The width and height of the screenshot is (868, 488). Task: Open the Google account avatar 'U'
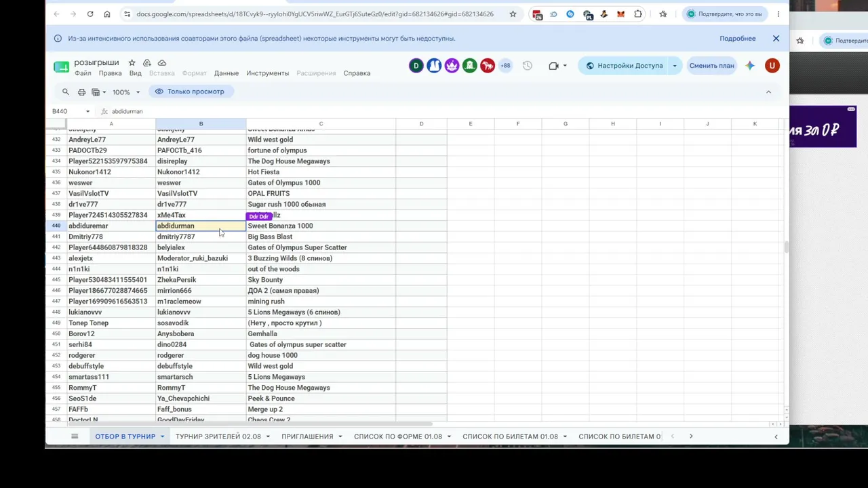(772, 66)
